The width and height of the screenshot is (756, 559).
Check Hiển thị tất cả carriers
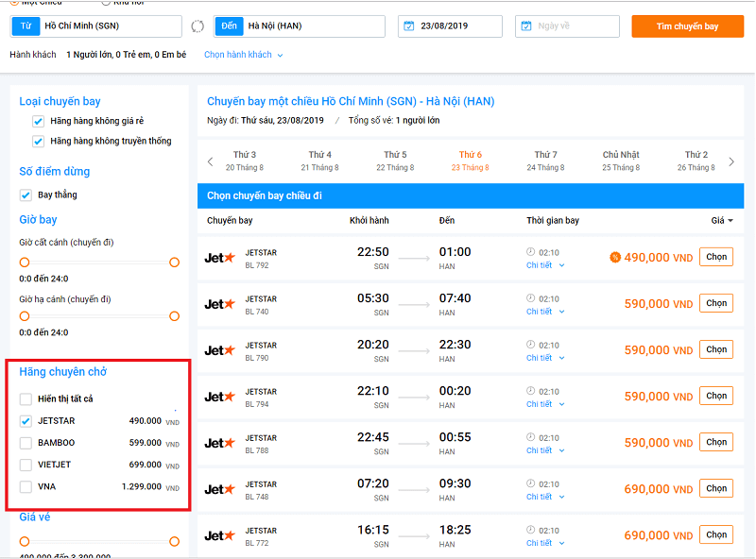click(x=26, y=399)
